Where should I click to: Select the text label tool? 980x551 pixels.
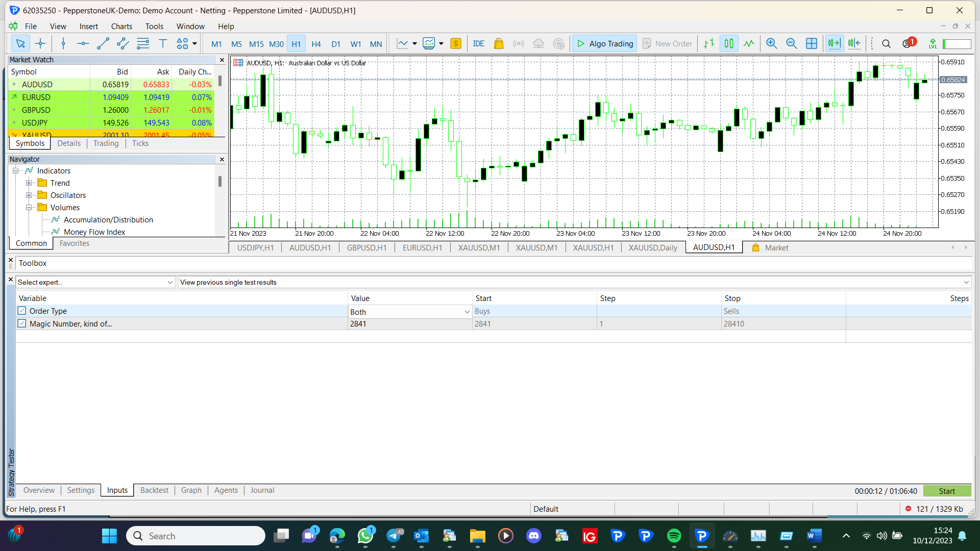(163, 44)
